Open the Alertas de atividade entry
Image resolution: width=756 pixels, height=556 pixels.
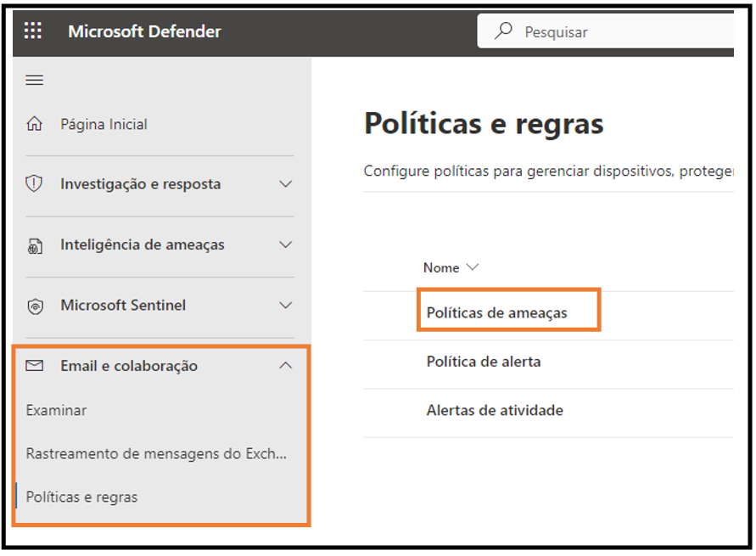tap(495, 410)
